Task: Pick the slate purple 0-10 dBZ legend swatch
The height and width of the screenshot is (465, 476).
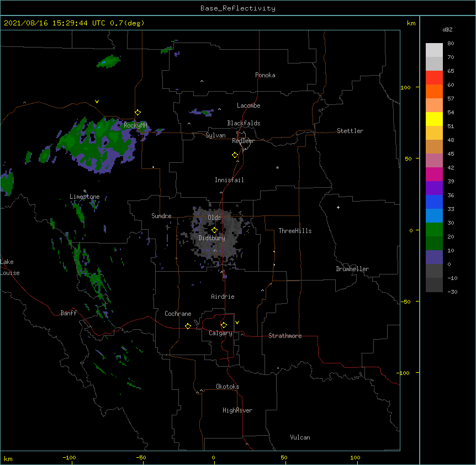Action: pyautogui.click(x=434, y=257)
